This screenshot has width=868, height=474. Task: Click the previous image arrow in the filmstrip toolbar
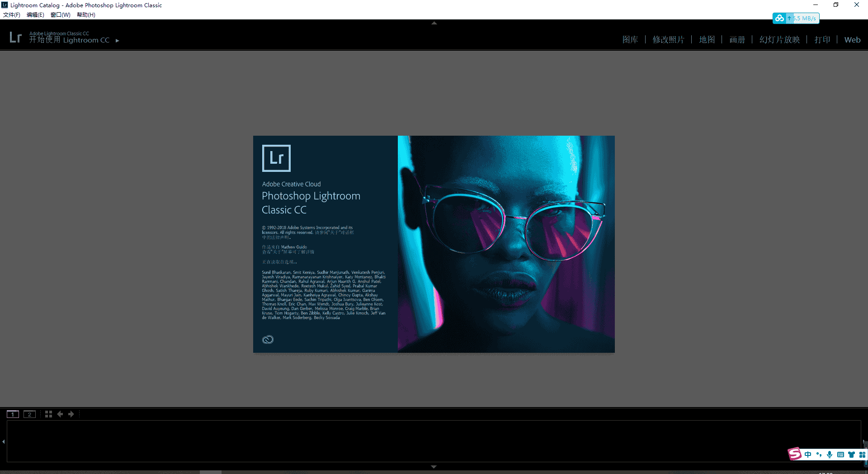(60, 414)
